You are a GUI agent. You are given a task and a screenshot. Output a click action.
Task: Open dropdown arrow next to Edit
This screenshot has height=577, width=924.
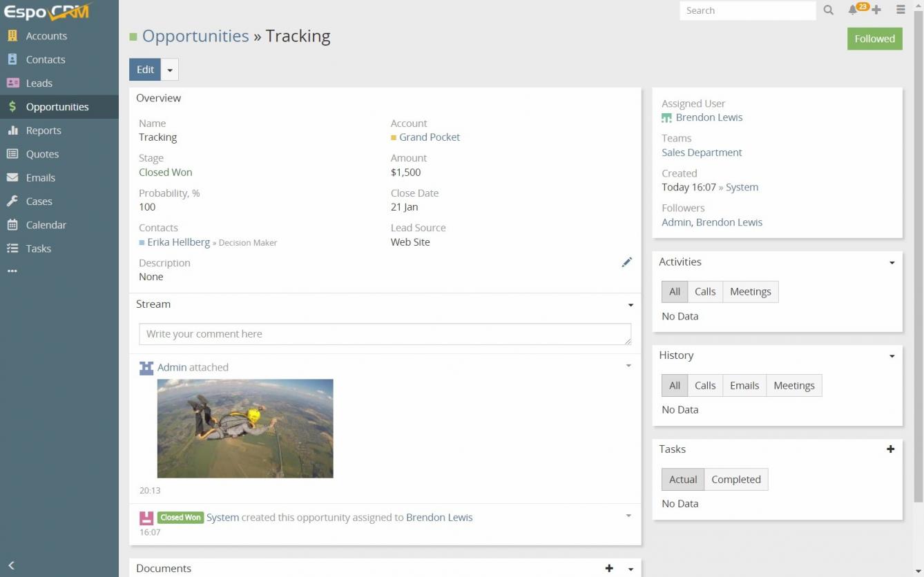coord(170,70)
